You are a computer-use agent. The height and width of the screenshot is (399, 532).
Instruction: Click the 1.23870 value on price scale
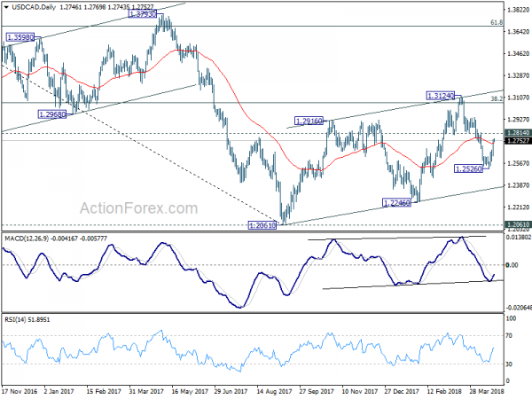(518, 185)
